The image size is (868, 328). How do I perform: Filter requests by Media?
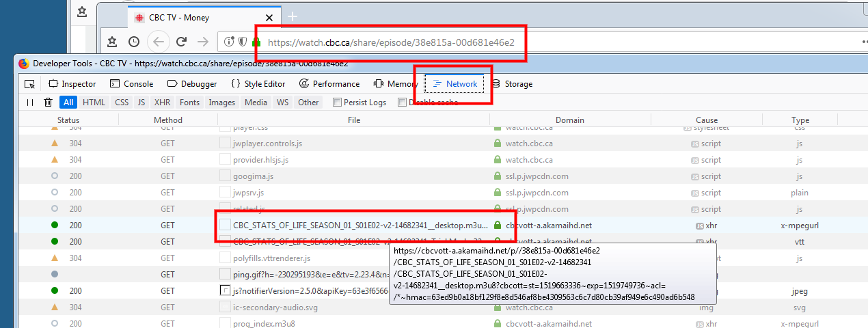[x=256, y=102]
